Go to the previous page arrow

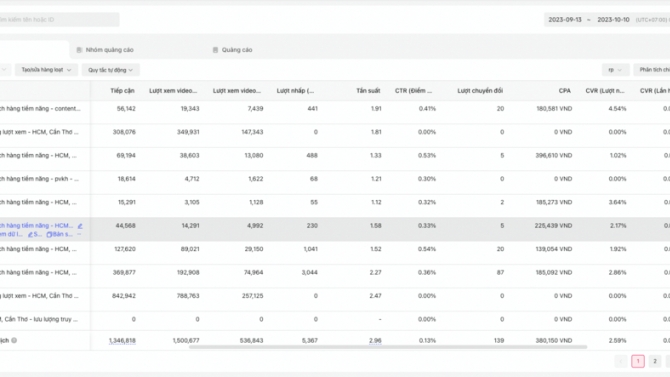(x=621, y=361)
